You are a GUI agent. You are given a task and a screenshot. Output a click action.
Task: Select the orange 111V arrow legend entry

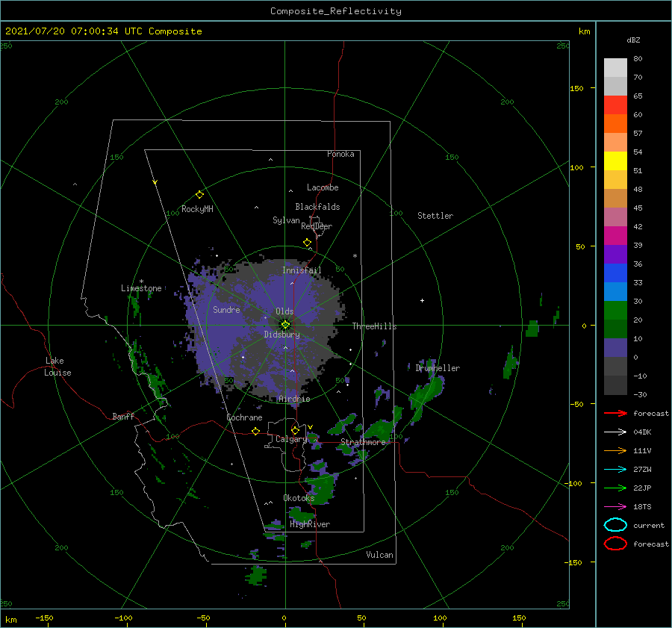pos(615,450)
